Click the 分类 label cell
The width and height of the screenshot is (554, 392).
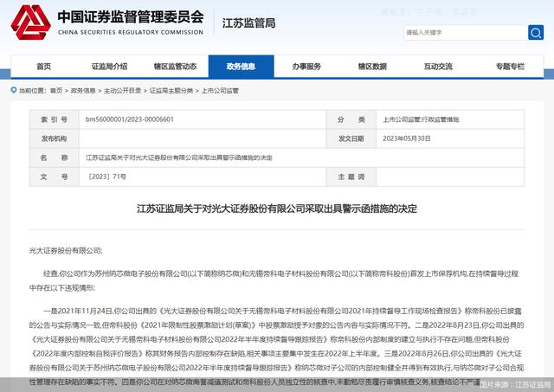tap(351, 119)
